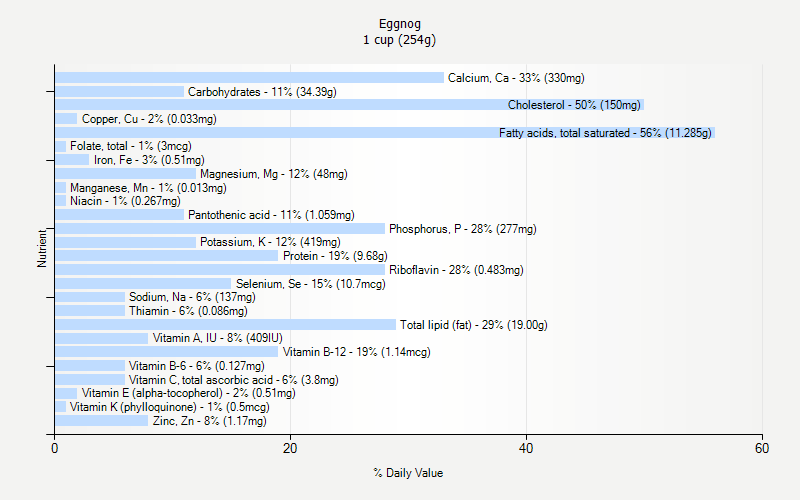Click the 'Cholesterol - 50% (150mg)' label
The image size is (800, 500).
tap(574, 105)
